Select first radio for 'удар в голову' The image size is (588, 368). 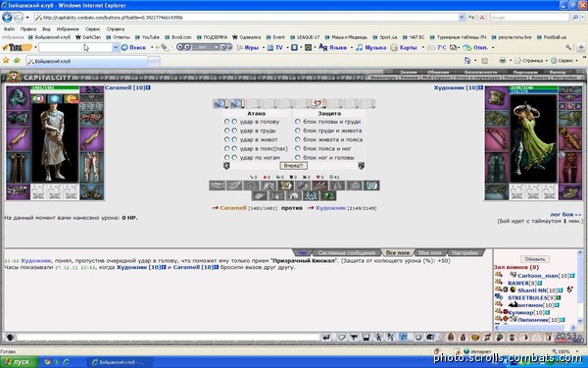(x=226, y=122)
